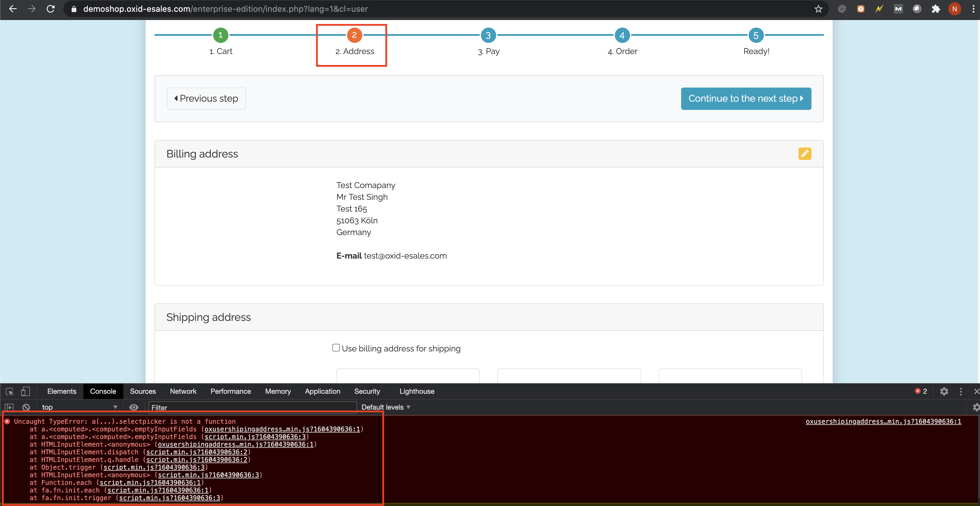
Task: Click the yellow edit billing address pencil icon
Action: [x=804, y=153]
